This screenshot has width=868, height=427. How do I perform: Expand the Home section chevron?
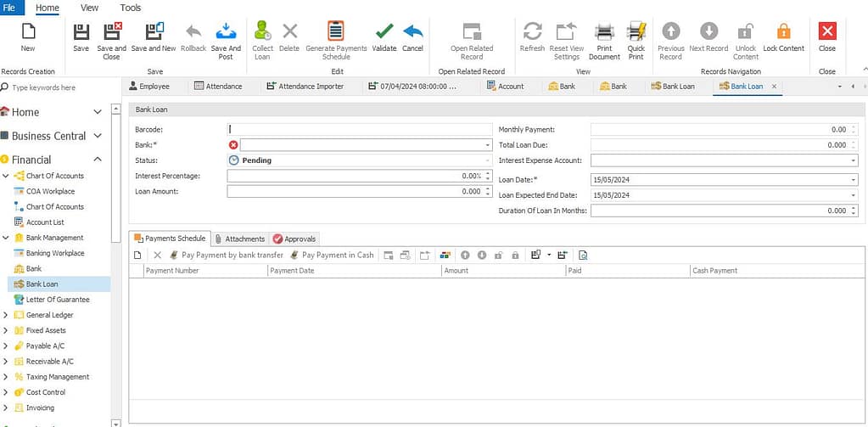pyautogui.click(x=98, y=112)
